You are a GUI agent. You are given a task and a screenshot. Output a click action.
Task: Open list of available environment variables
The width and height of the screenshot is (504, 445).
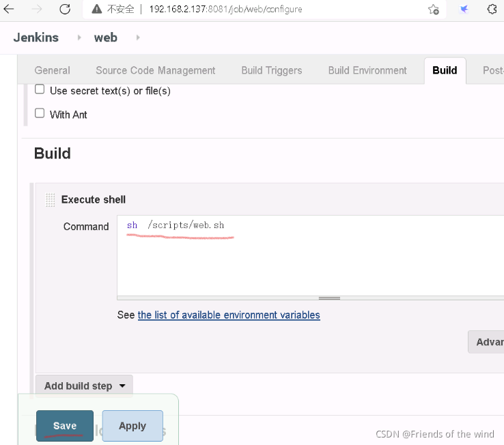point(229,315)
